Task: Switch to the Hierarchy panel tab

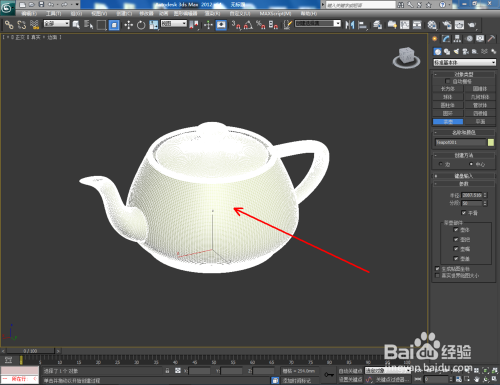Action: (x=457, y=39)
